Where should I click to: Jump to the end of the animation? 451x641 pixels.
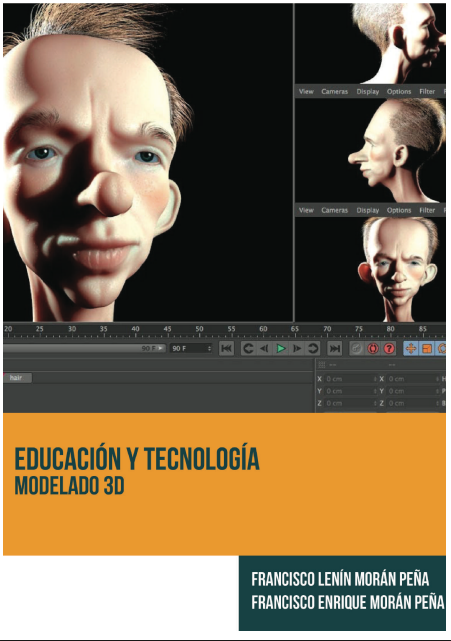pos(334,348)
